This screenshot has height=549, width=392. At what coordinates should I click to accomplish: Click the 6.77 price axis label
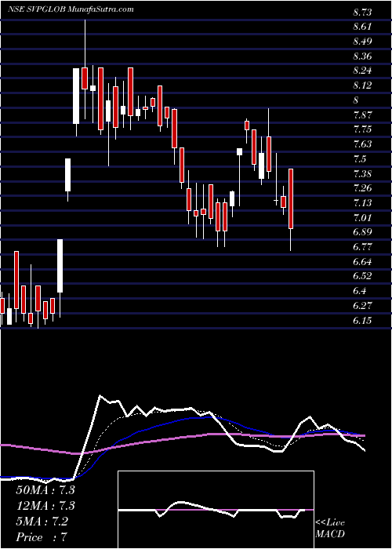click(x=362, y=247)
